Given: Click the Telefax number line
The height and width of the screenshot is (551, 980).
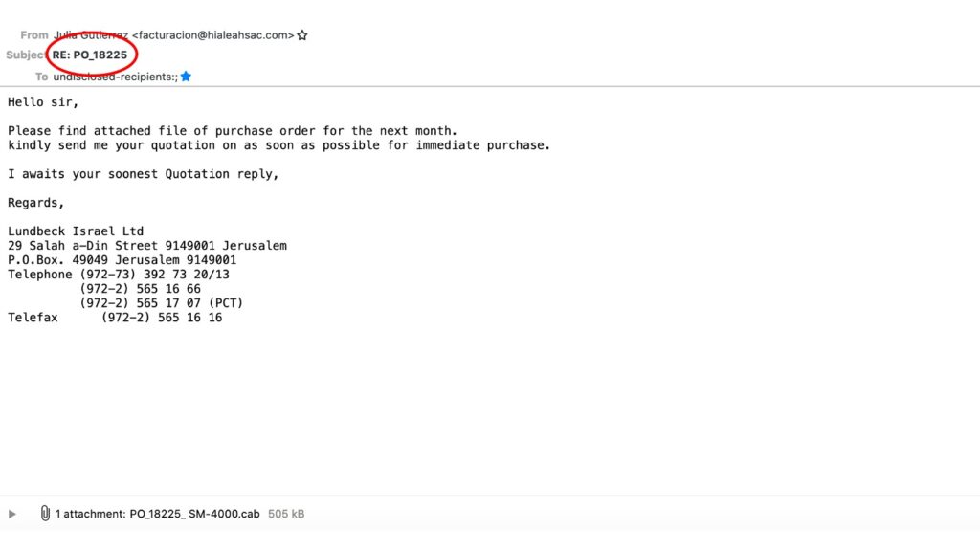Looking at the screenshot, I should (x=115, y=318).
